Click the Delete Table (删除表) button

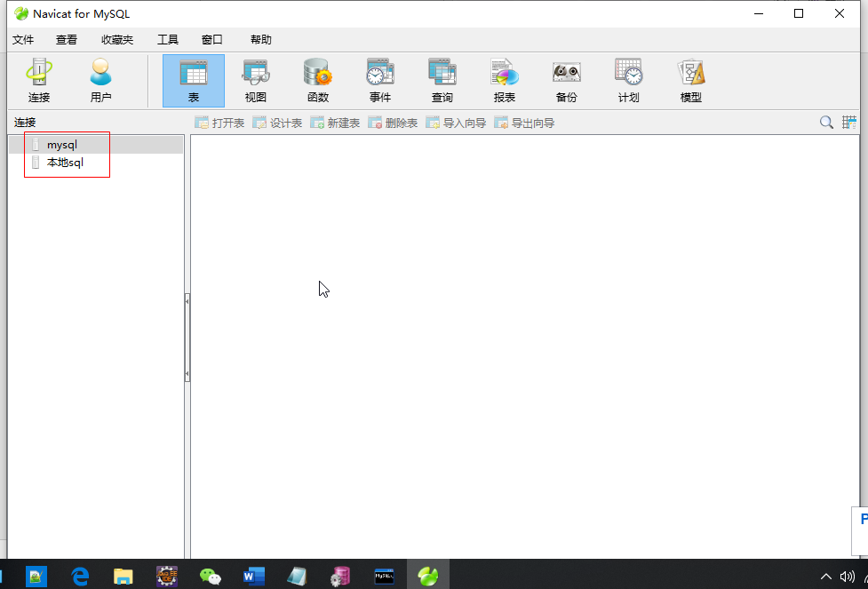pyautogui.click(x=393, y=123)
